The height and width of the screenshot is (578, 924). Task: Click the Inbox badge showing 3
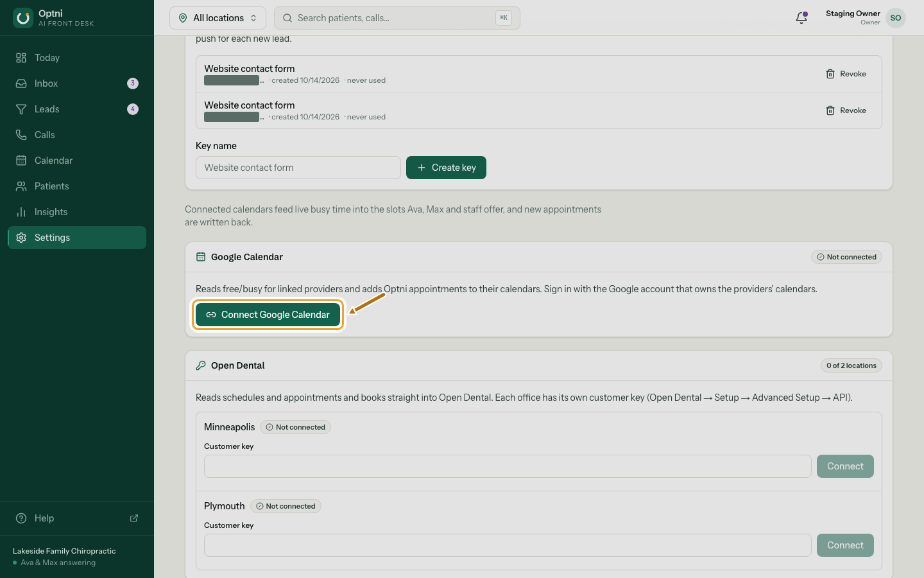[133, 83]
